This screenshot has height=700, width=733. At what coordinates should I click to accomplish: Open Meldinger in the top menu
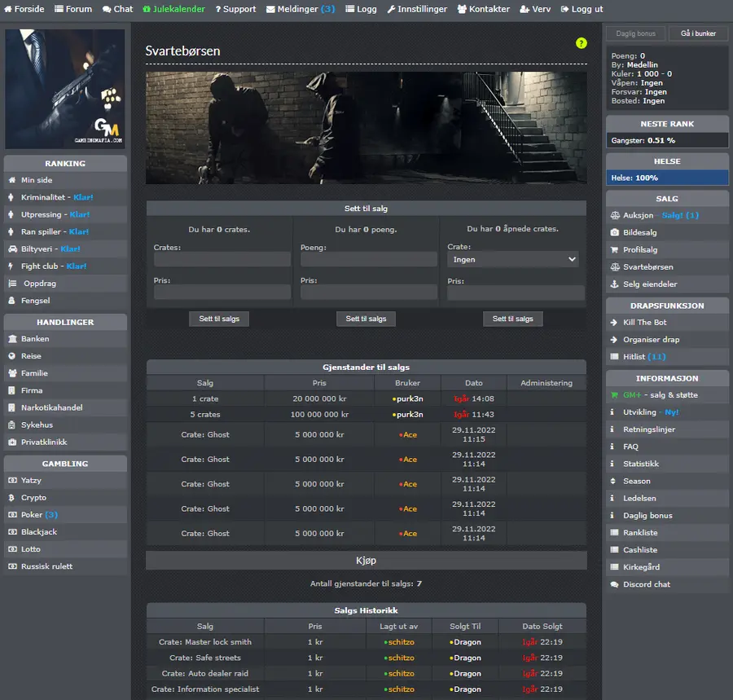click(301, 9)
